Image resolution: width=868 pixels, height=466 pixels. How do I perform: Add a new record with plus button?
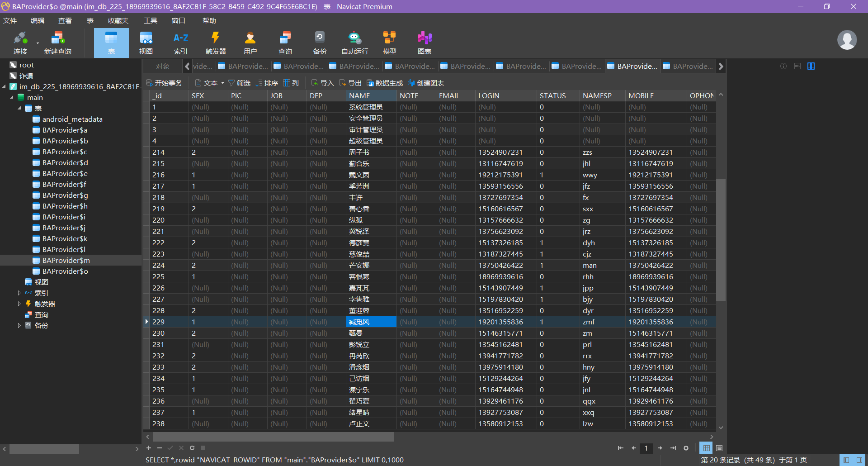coord(149,448)
